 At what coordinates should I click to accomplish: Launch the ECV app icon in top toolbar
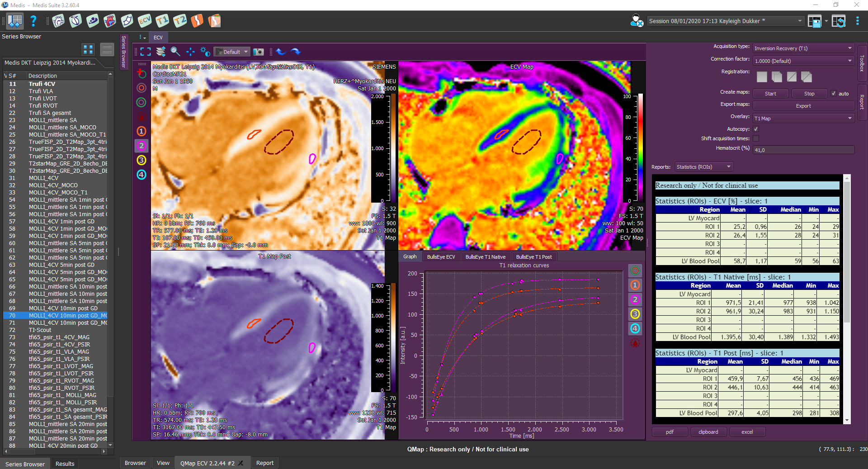click(x=145, y=21)
